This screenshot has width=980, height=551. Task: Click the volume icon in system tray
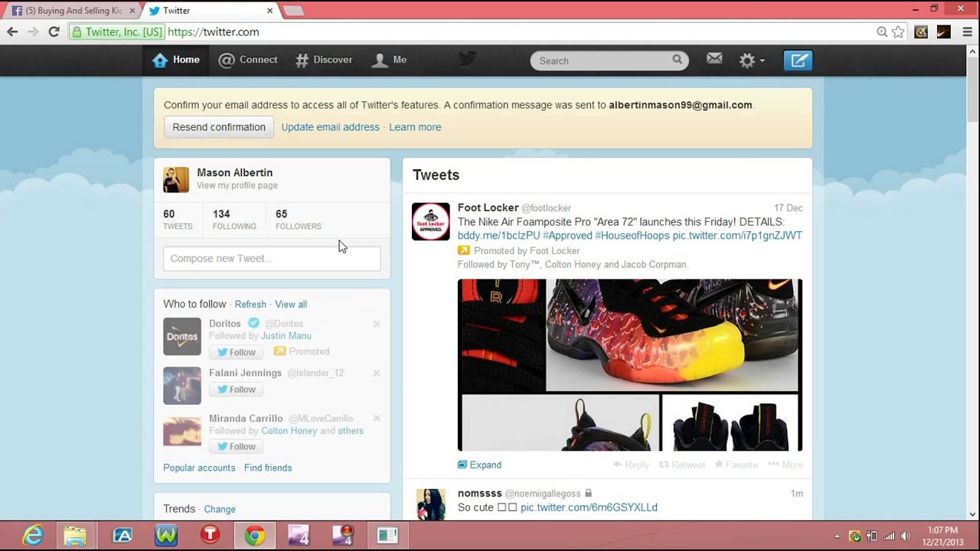[x=906, y=536]
